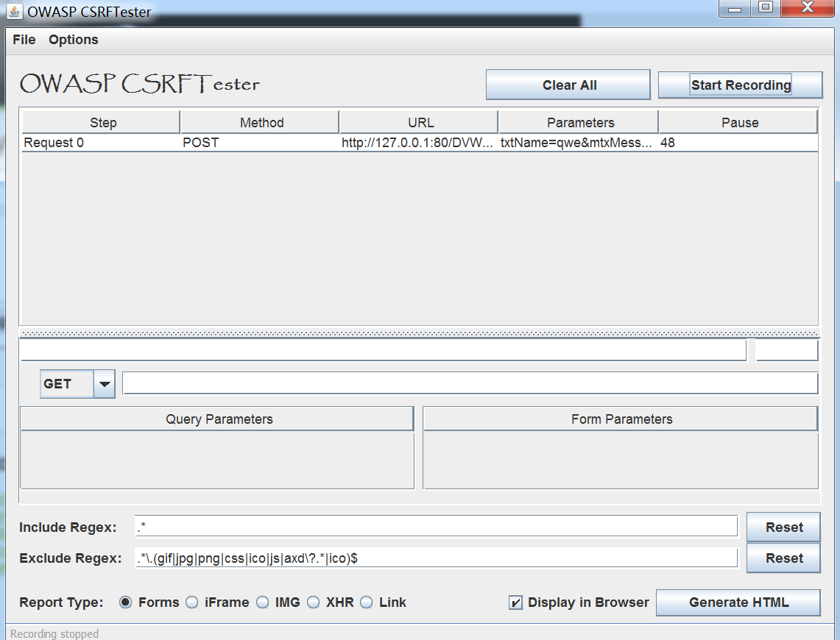Open the Options menu
This screenshot has height=640, width=840.
point(74,40)
